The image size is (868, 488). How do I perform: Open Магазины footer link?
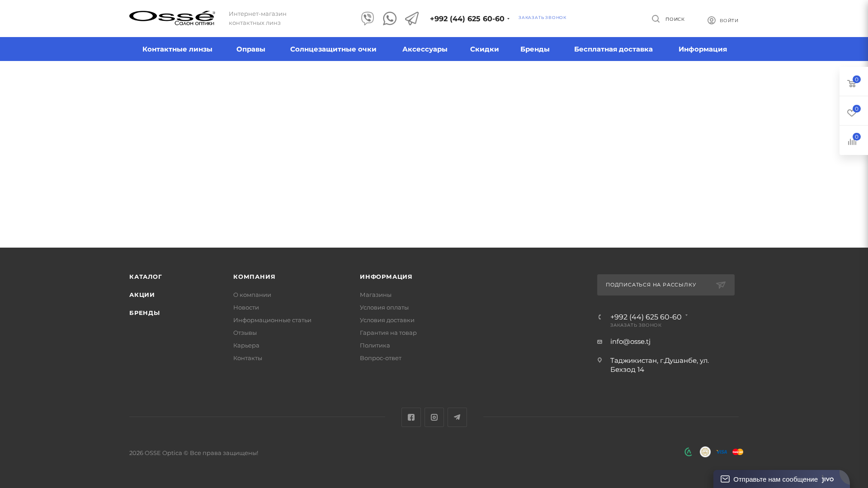coord(376,295)
